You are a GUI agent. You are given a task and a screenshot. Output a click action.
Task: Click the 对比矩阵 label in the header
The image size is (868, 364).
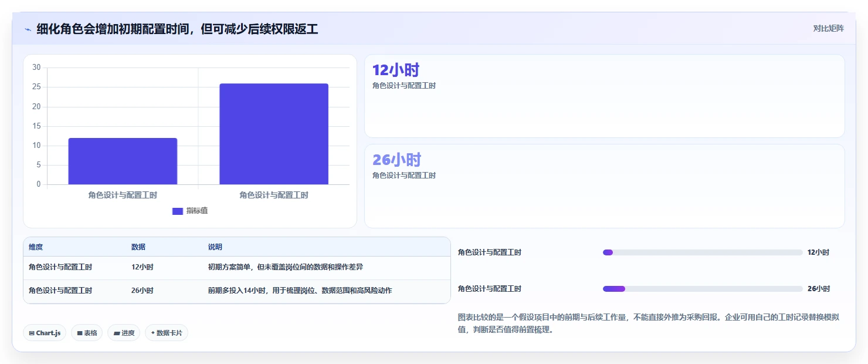(828, 28)
